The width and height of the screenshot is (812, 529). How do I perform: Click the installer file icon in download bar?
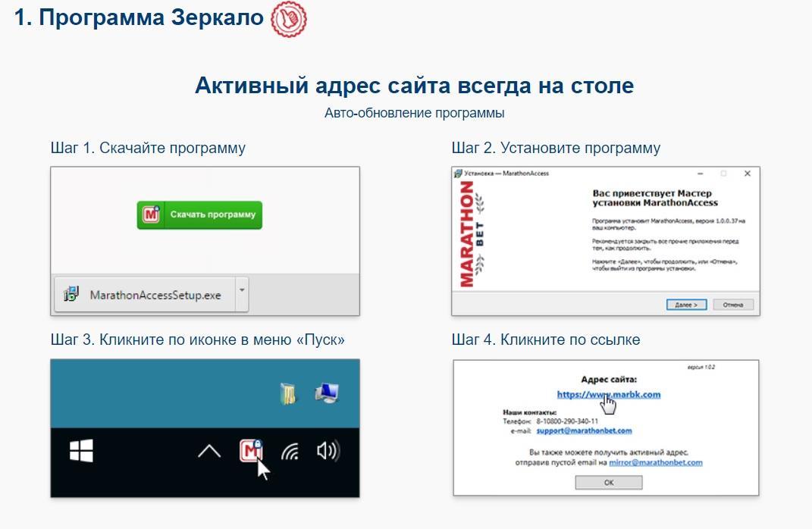pyautogui.click(x=71, y=295)
